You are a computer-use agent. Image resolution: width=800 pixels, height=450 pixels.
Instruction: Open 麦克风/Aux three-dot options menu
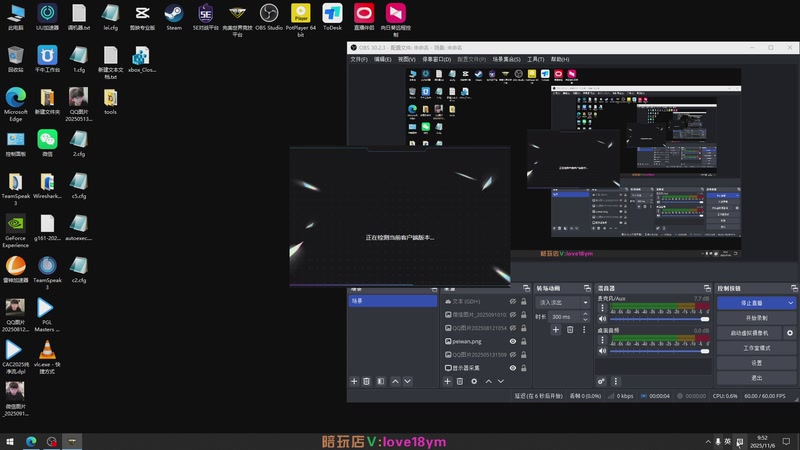(x=603, y=308)
